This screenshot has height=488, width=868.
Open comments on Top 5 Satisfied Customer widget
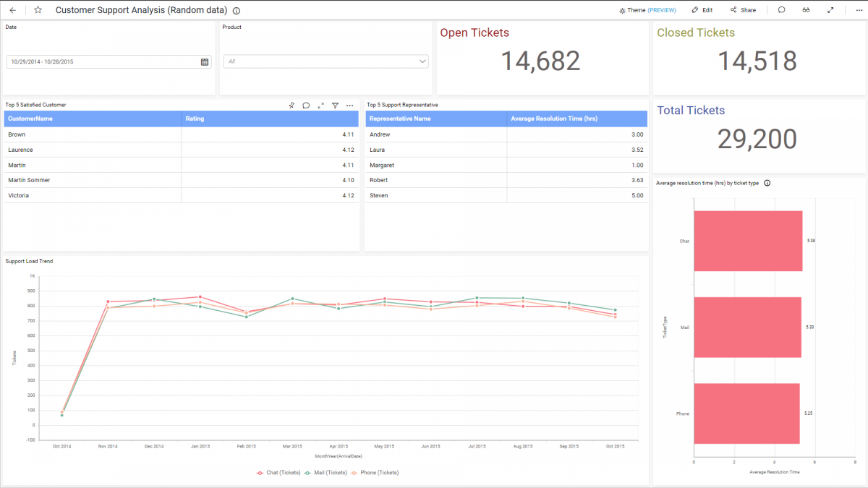306,105
